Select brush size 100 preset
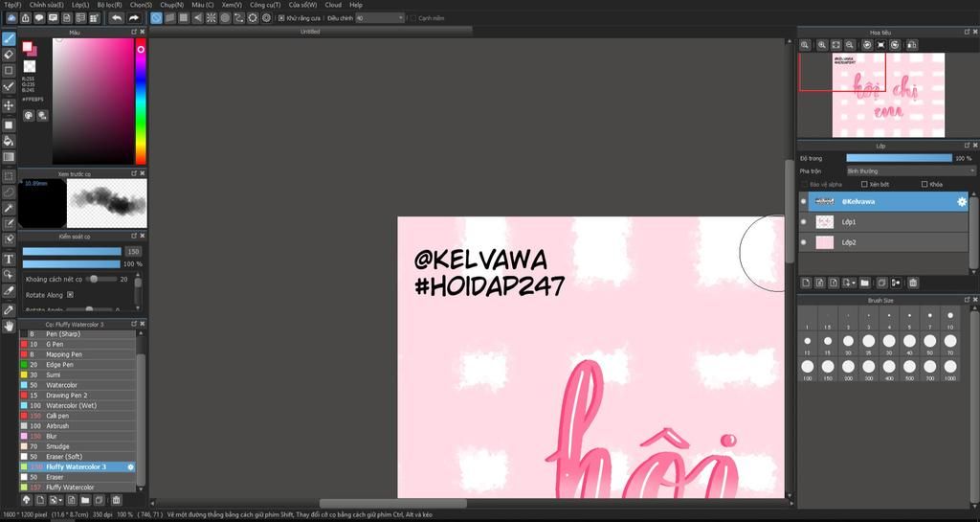 808,368
